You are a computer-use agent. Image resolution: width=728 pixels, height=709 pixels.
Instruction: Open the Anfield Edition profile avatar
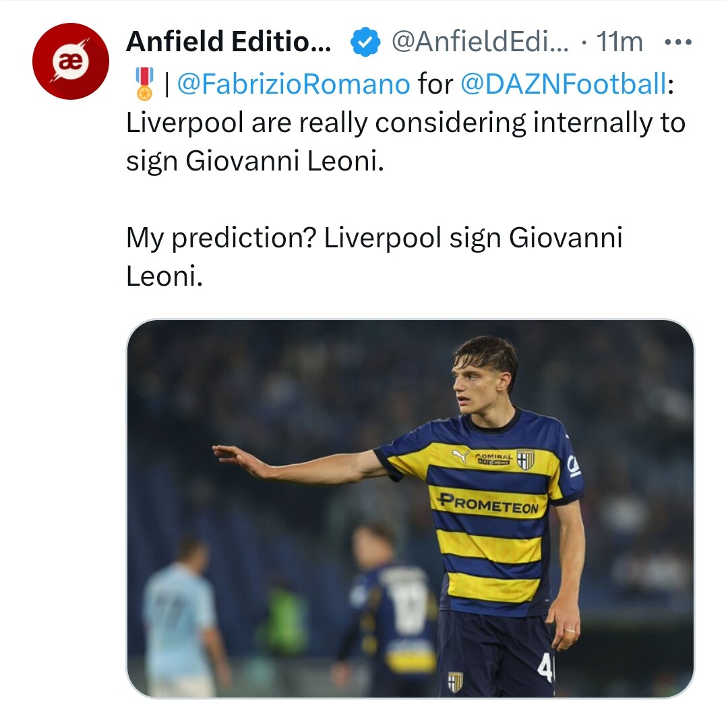(x=71, y=61)
